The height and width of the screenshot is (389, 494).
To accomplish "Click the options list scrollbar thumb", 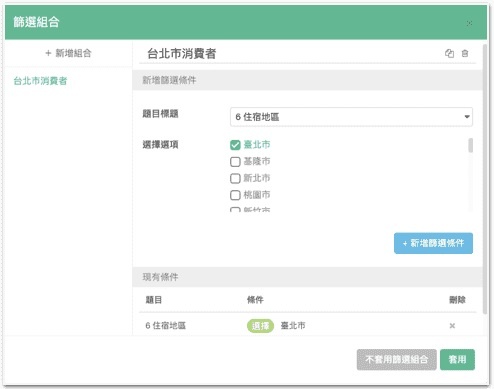I will click(470, 145).
